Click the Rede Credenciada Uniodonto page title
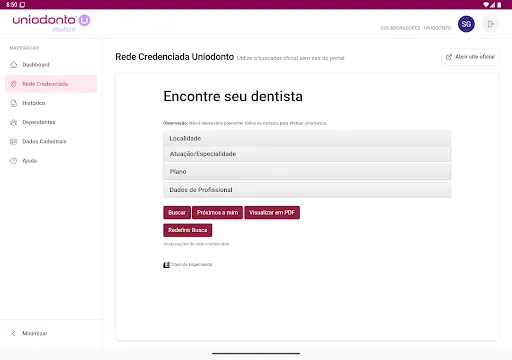The width and height of the screenshot is (512, 360). (174, 57)
